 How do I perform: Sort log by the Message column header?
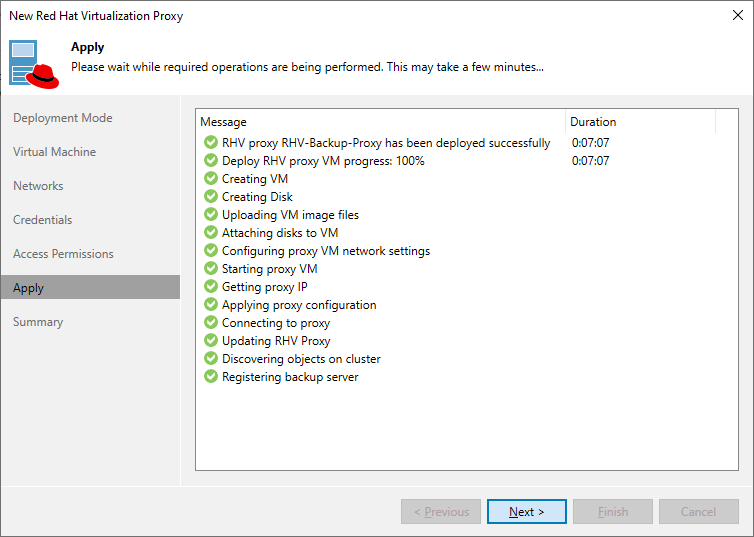pos(380,122)
